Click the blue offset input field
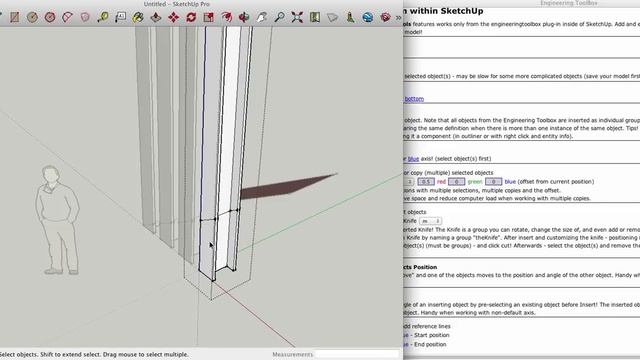Screen dimensions: 640x360 (493, 182)
